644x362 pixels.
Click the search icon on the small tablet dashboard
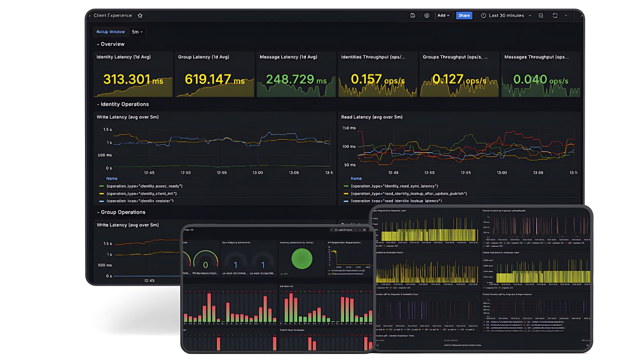(365, 230)
